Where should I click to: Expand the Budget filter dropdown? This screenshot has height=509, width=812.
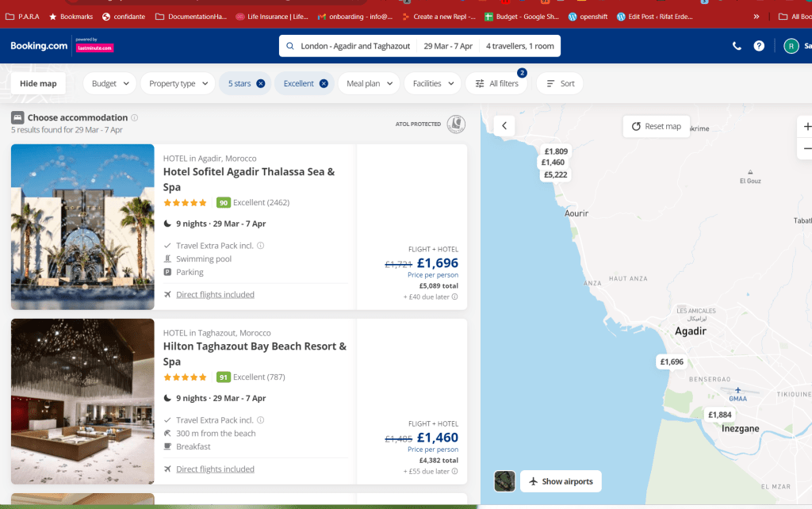click(109, 83)
